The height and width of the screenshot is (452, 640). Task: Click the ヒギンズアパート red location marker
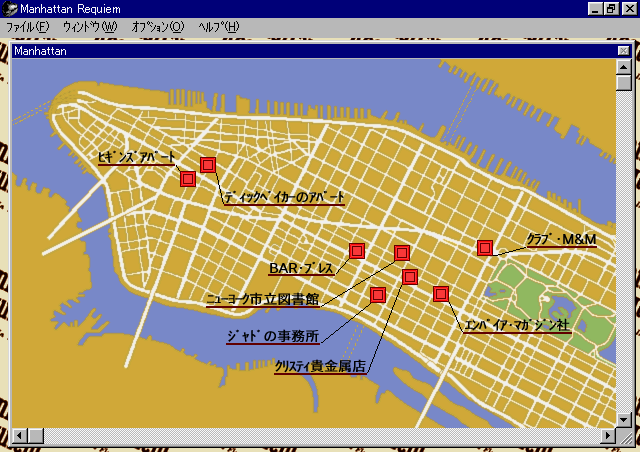click(187, 179)
